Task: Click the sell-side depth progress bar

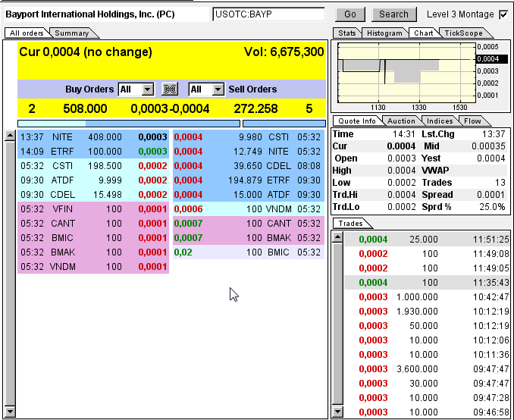Action: [x=284, y=124]
